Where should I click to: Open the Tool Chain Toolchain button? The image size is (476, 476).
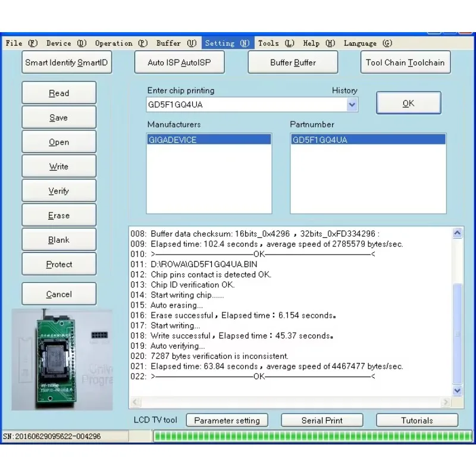406,62
